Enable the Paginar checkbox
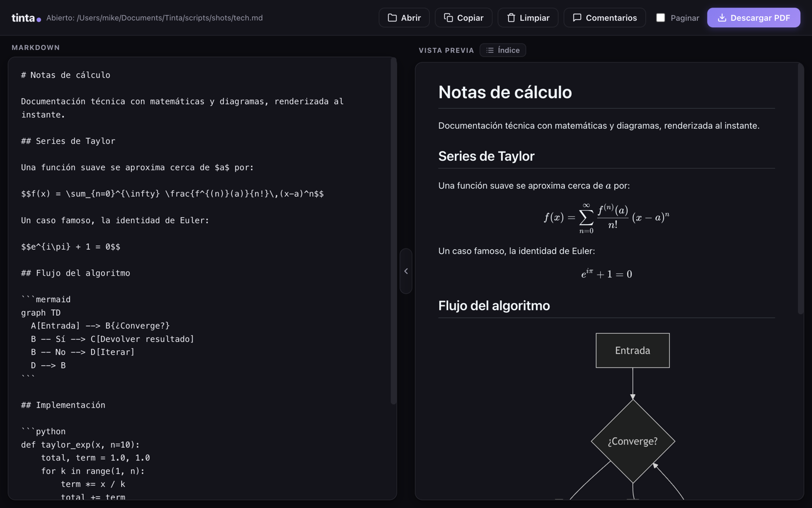Screen dimensions: 812x508 coord(661,17)
